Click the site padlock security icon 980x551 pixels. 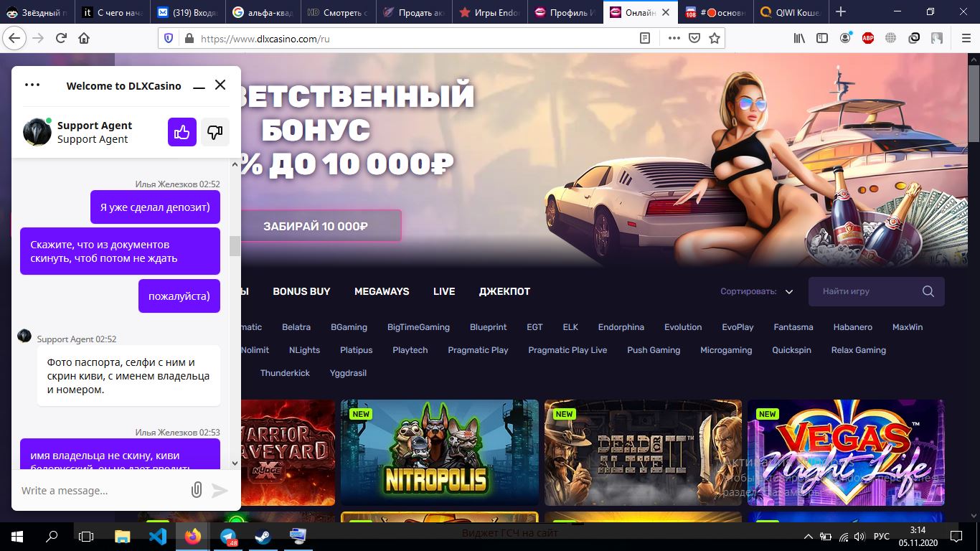[189, 39]
